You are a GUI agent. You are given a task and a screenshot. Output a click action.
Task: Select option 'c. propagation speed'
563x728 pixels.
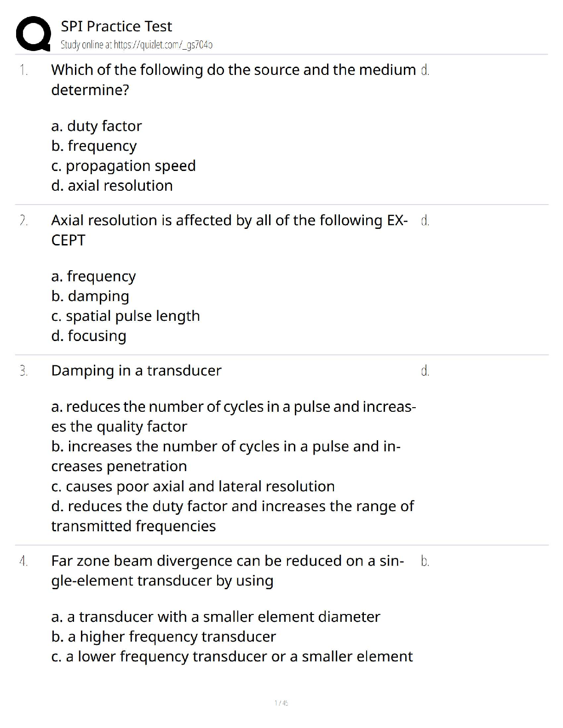pos(124,165)
